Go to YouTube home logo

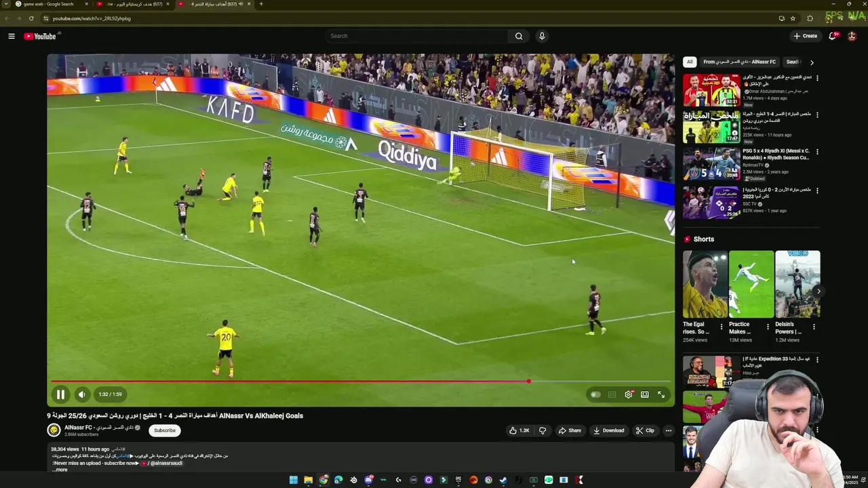pos(40,36)
